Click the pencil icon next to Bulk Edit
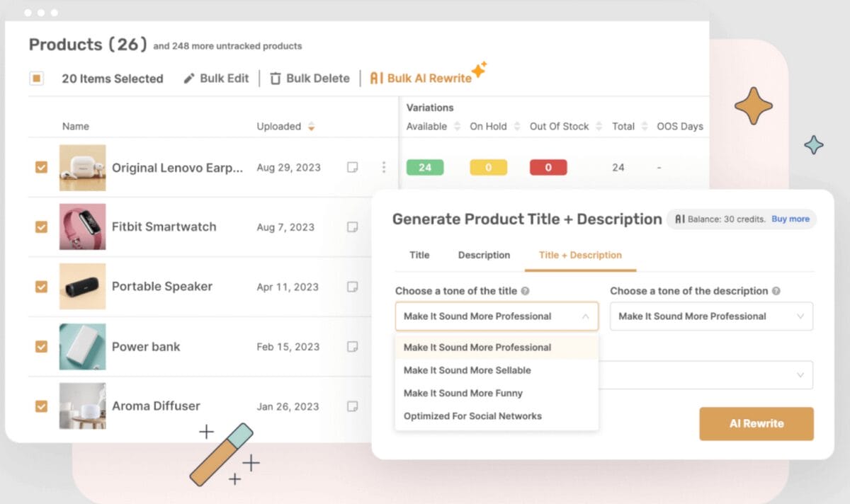The width and height of the screenshot is (850, 504). click(x=188, y=78)
